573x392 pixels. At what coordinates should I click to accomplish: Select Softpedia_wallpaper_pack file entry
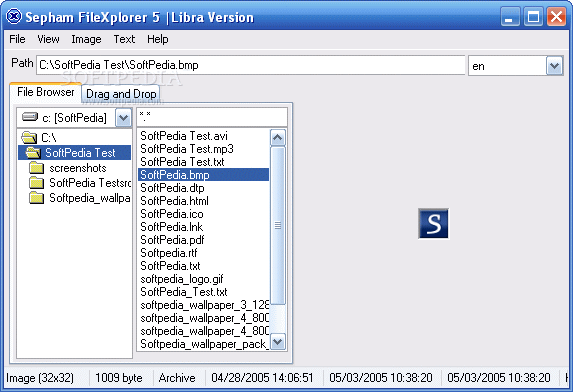click(x=205, y=344)
